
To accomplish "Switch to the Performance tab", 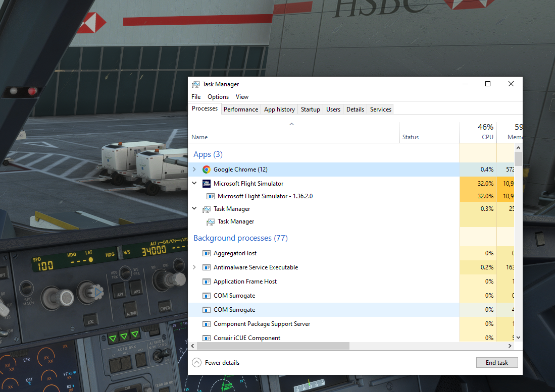I will click(241, 109).
